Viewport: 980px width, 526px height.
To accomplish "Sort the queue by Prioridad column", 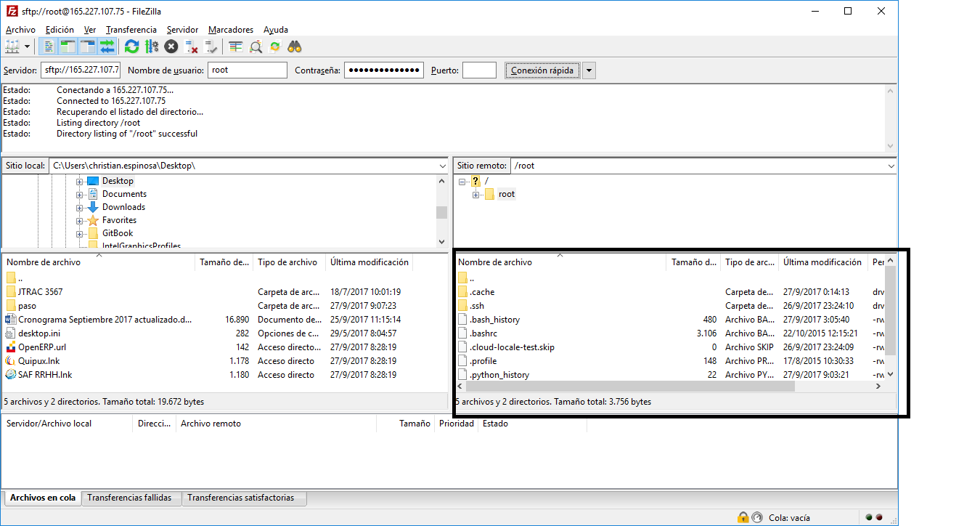I will [457, 424].
